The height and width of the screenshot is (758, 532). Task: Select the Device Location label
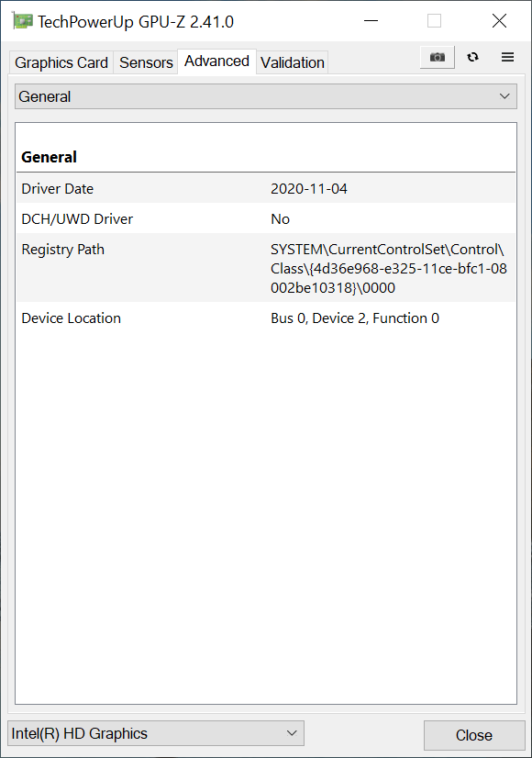point(71,318)
